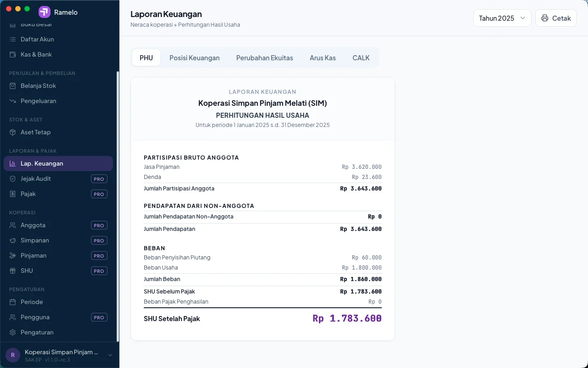Switch to Posisi Keuangan tab
This screenshot has width=588, height=368.
[x=194, y=57]
